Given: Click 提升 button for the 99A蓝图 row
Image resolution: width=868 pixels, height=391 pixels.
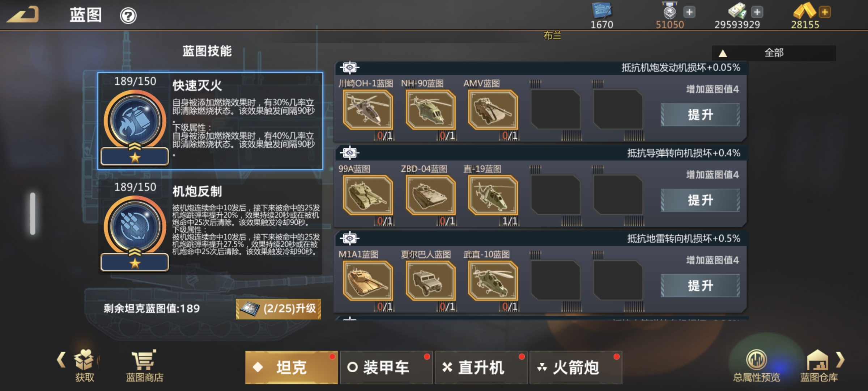Looking at the screenshot, I should (700, 200).
